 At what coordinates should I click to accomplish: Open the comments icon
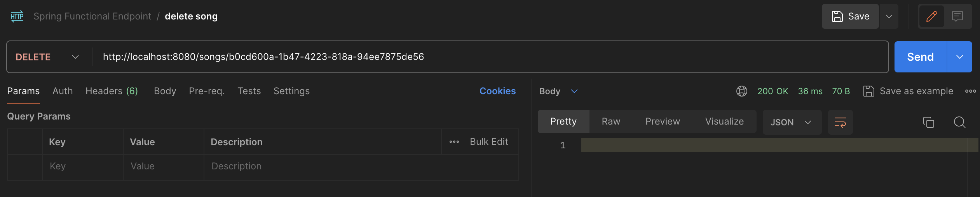pos(957,16)
